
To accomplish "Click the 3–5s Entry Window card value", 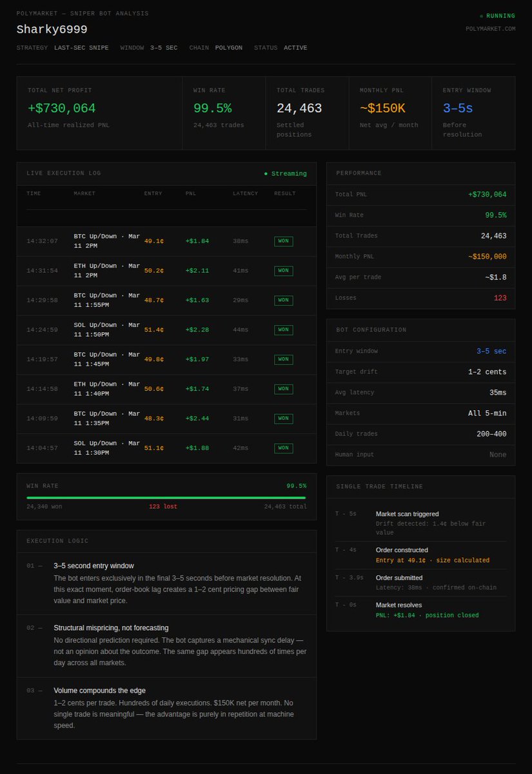I will pyautogui.click(x=458, y=108).
